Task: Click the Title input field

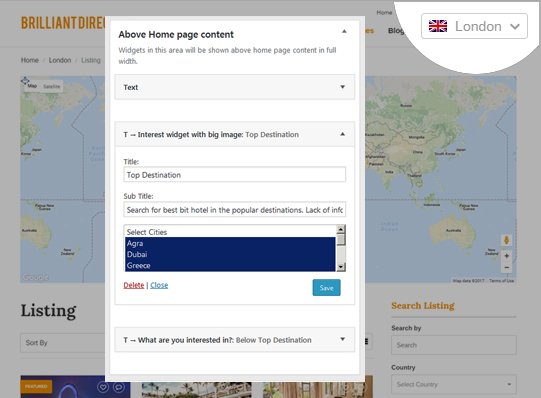Action: (x=235, y=175)
